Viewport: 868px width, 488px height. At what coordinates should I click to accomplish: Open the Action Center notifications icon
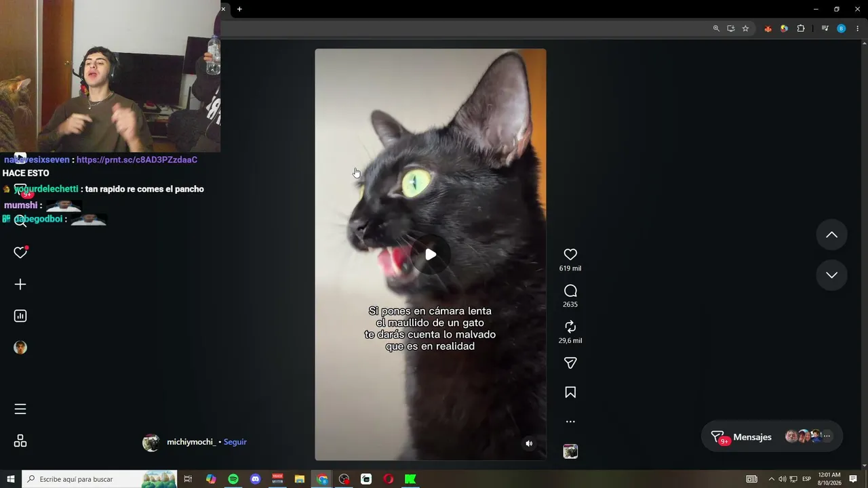point(853,479)
